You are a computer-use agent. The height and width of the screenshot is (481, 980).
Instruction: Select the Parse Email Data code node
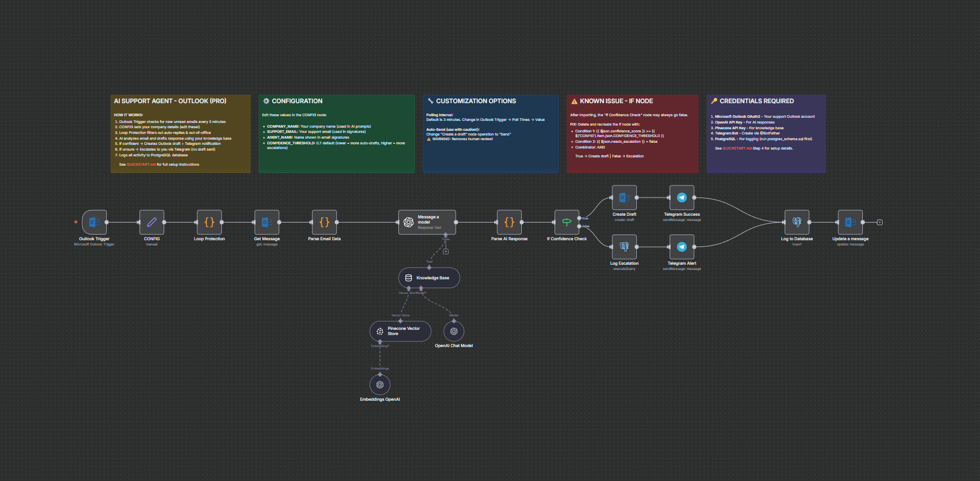324,222
